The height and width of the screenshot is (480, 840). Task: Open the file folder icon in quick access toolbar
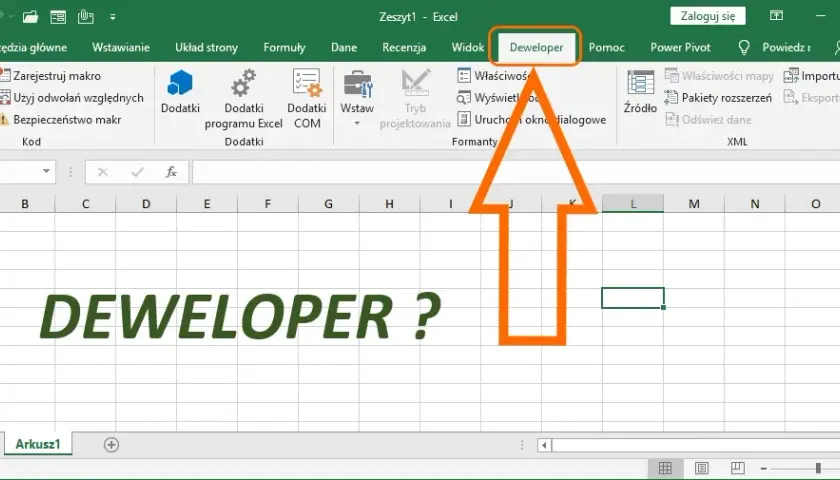[31, 17]
